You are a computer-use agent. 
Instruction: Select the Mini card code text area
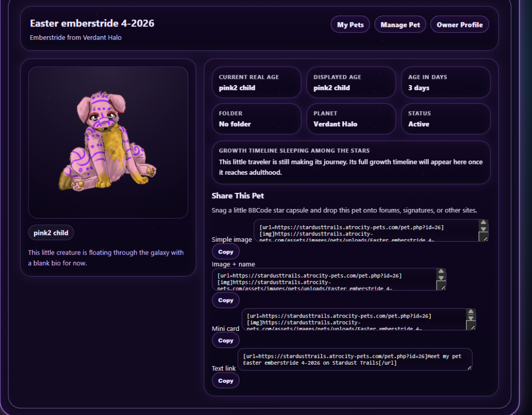pyautogui.click(x=353, y=320)
